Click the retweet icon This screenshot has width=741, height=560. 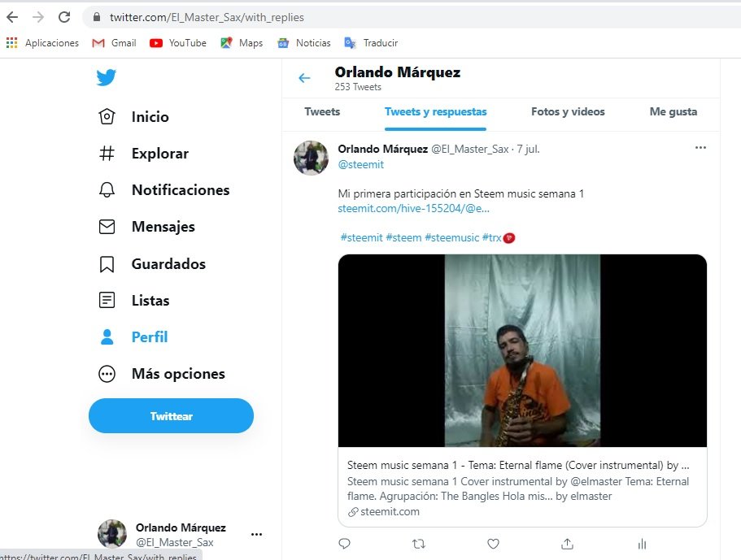[x=419, y=544]
